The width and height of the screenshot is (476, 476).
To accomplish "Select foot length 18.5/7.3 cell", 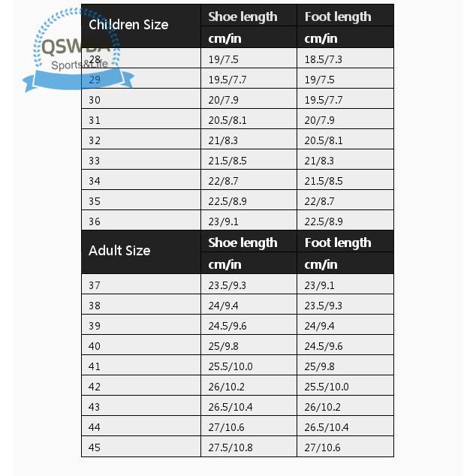I will point(324,59).
